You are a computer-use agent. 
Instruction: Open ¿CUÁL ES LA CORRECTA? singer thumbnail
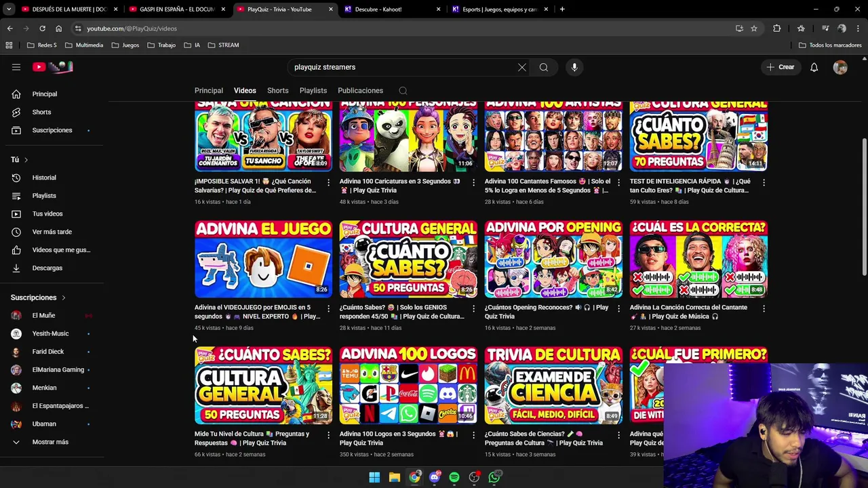coord(698,259)
